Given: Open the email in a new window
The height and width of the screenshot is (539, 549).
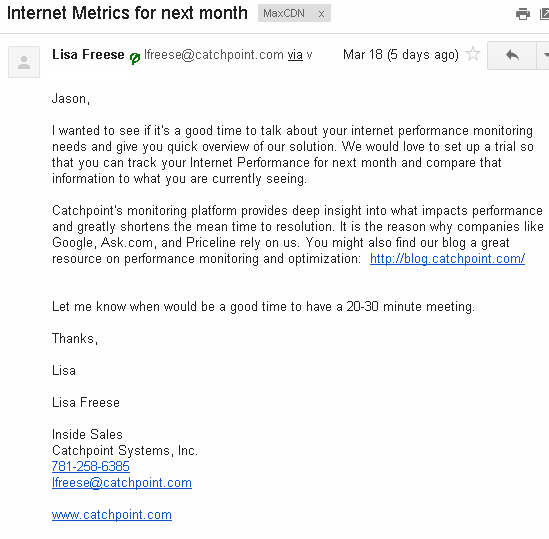Looking at the screenshot, I should click(544, 14).
